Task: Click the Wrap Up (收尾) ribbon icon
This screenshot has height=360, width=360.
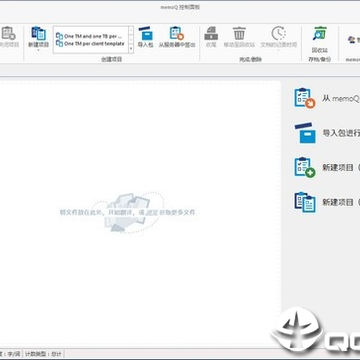Action: coord(211,34)
